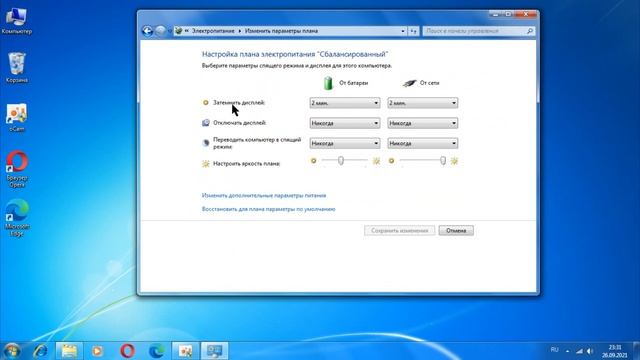This screenshot has height=360, width=640.
Task: Click the Windows Start button
Action: 12,351
